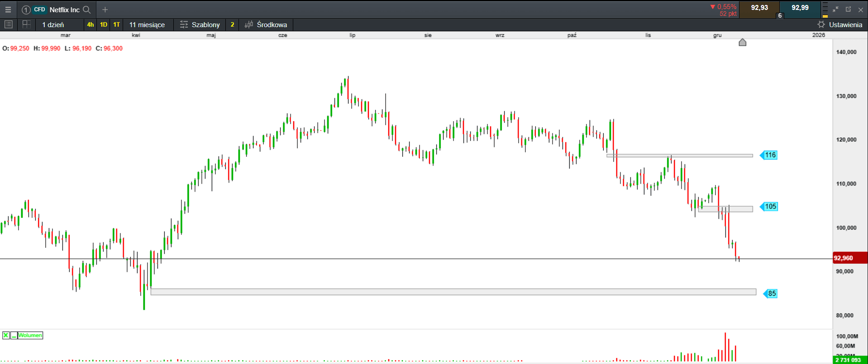Expand the Środkowa chart type dropdown

[266, 24]
